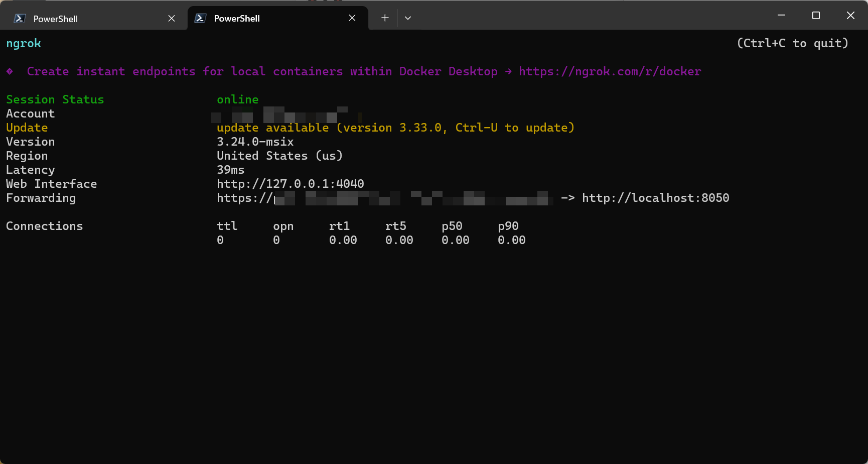Open the new tab dropdown chevron
The width and height of the screenshot is (868, 464).
(407, 18)
